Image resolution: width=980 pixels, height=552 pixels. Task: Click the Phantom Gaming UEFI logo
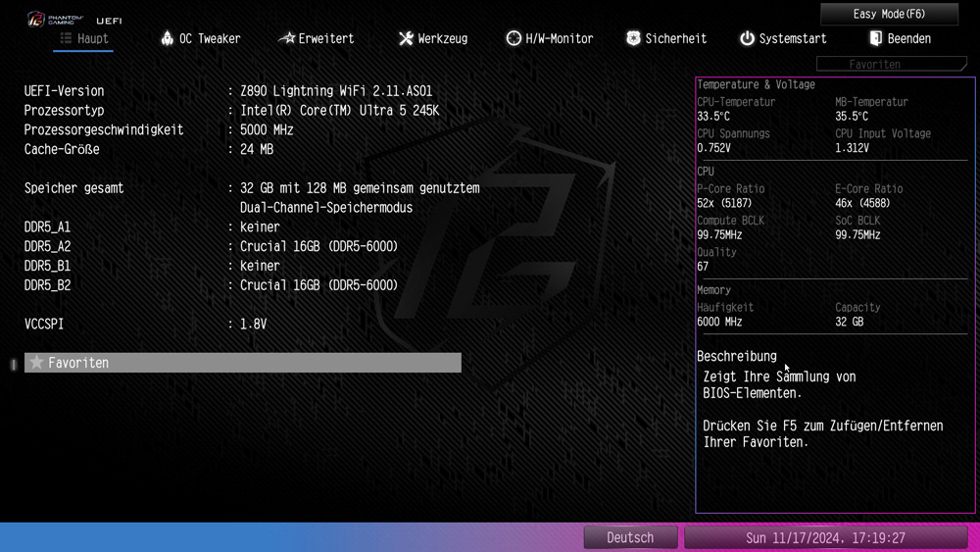(x=74, y=20)
